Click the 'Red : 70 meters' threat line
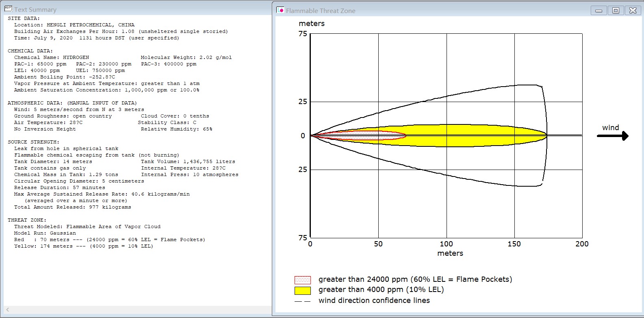The image size is (644, 318). click(110, 240)
